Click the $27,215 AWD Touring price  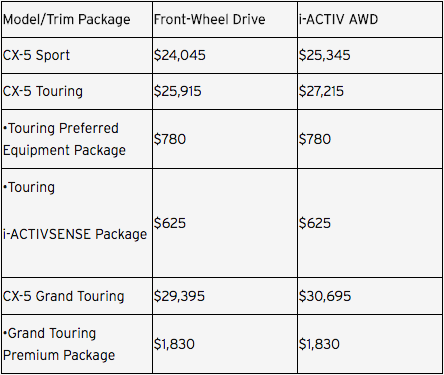[370, 91]
